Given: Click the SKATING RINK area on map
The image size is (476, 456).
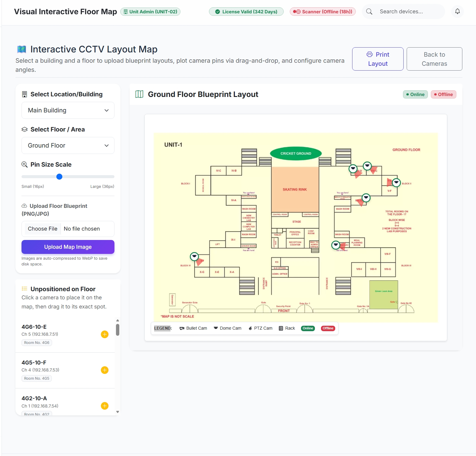Looking at the screenshot, I should pyautogui.click(x=295, y=189).
